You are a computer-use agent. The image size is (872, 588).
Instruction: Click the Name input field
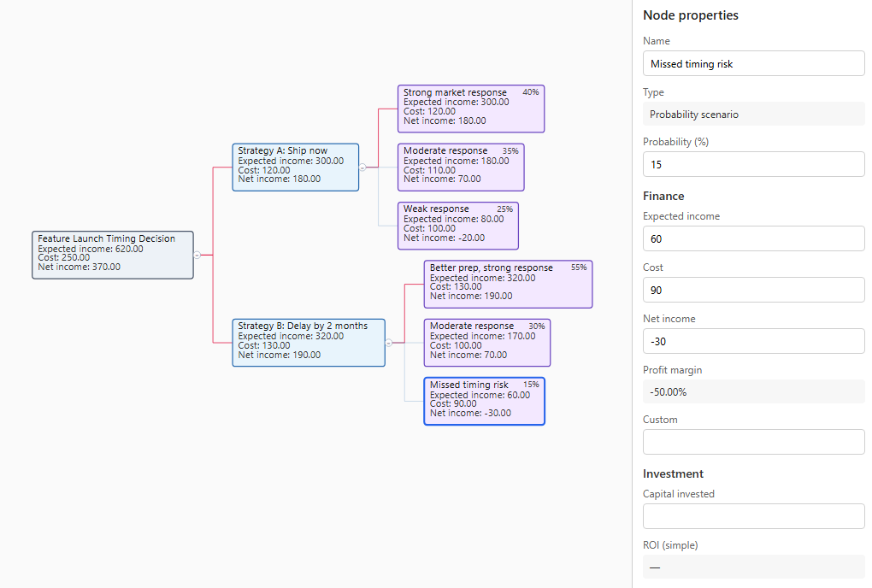[753, 63]
